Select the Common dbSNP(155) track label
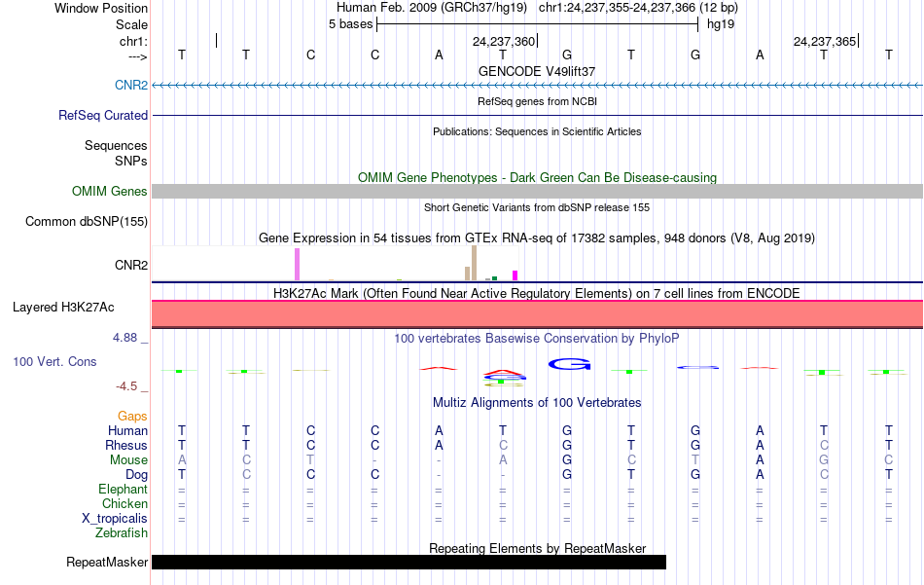Viewport: 924px width, 585px height. [x=86, y=221]
